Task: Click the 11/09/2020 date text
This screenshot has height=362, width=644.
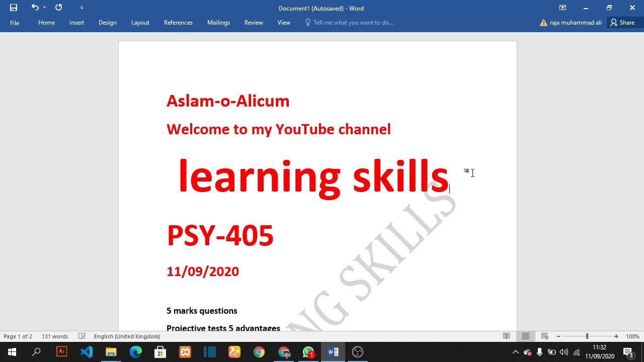Action: (x=203, y=271)
